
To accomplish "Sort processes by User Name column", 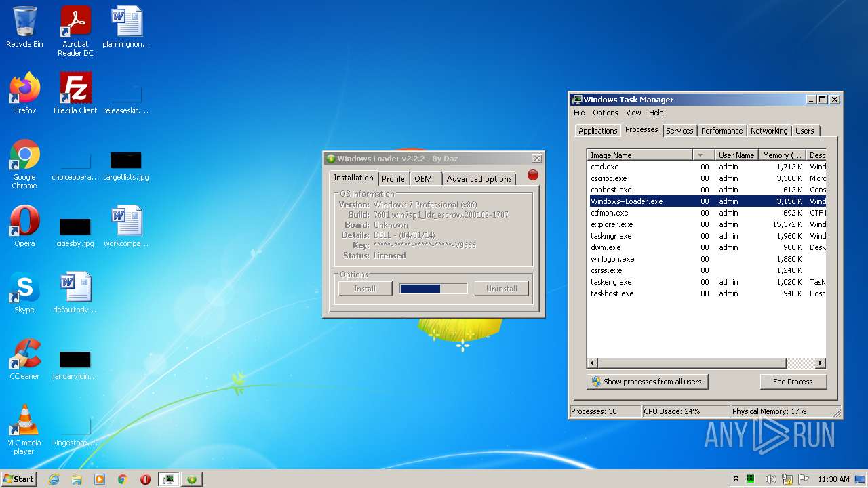I will tap(737, 155).
